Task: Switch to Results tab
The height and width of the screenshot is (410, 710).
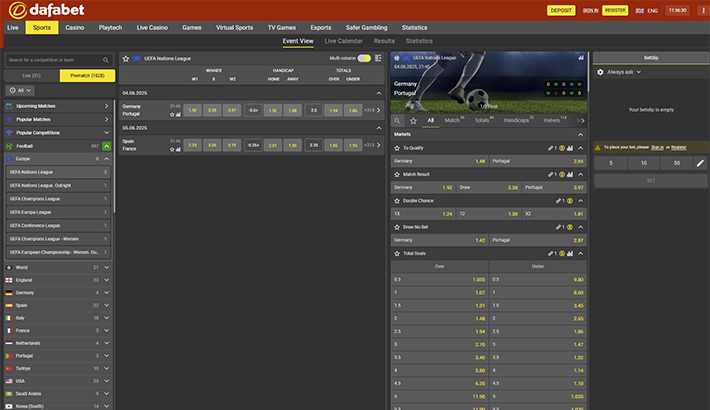Action: [x=384, y=41]
